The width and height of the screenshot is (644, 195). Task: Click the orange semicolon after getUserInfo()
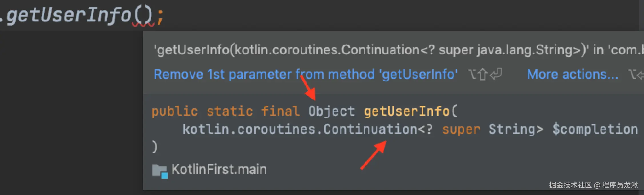tap(160, 17)
